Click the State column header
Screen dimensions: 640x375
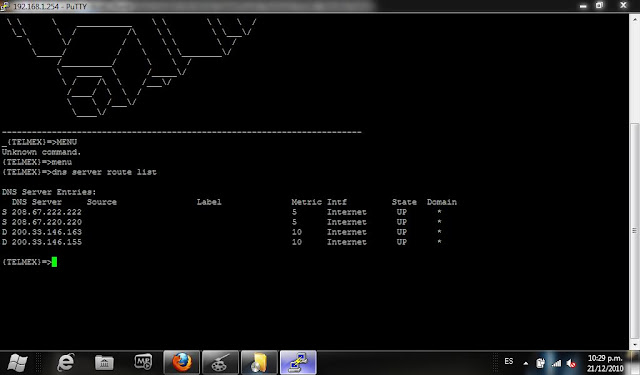click(404, 202)
